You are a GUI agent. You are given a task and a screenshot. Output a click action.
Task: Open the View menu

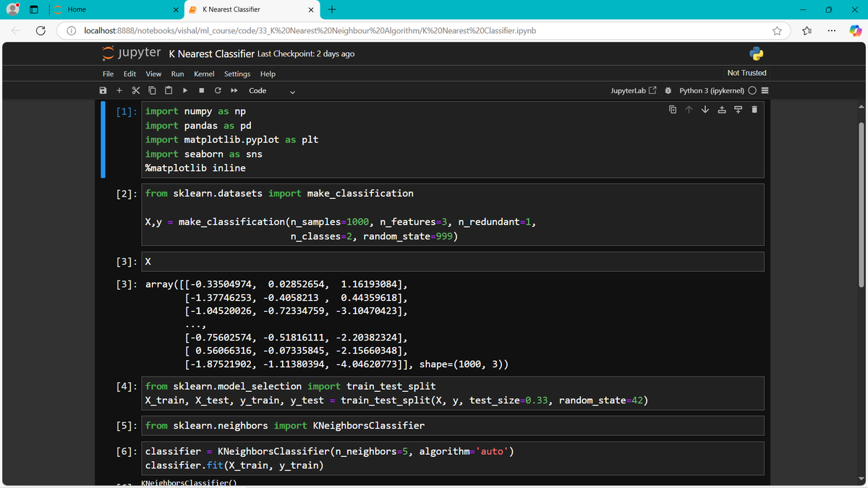pos(153,74)
